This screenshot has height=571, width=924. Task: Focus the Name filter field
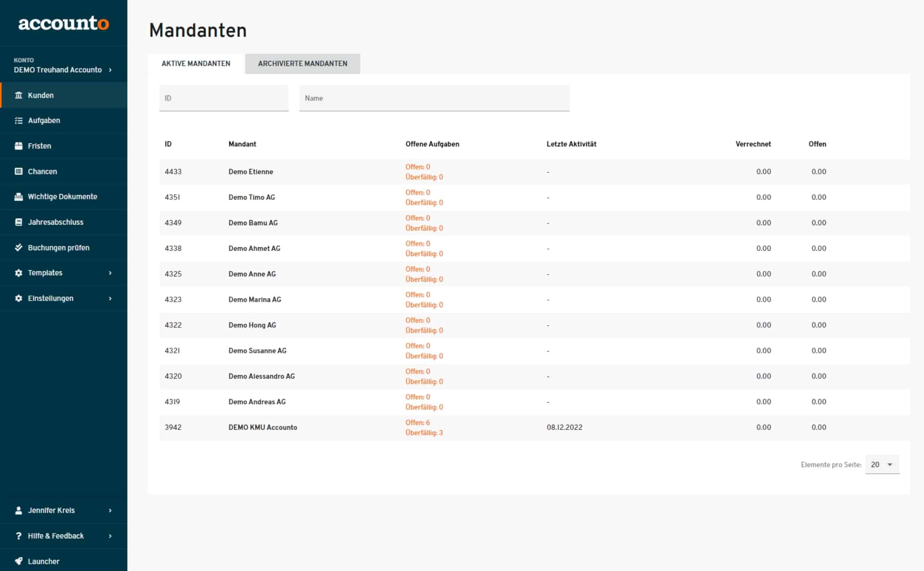[434, 98]
